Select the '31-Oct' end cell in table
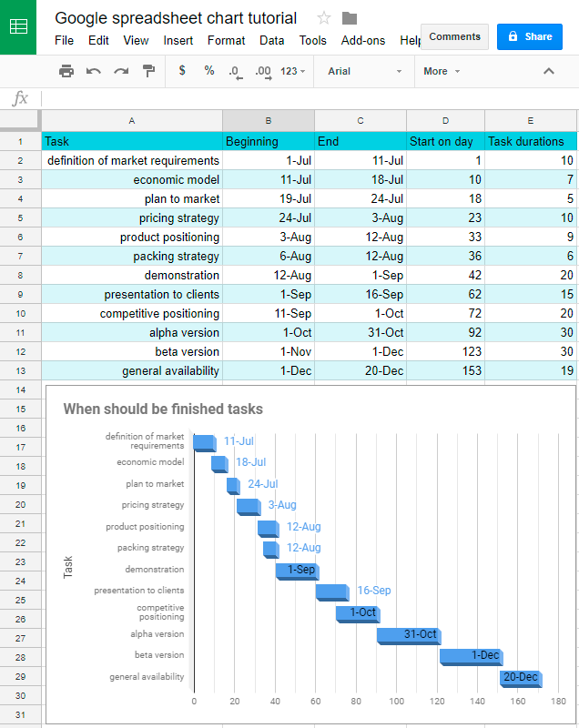Screen dimensions: 579x728 click(x=361, y=332)
